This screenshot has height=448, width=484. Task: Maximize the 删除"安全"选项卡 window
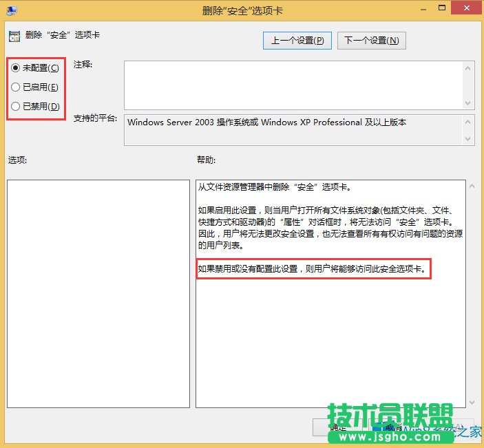pos(442,8)
